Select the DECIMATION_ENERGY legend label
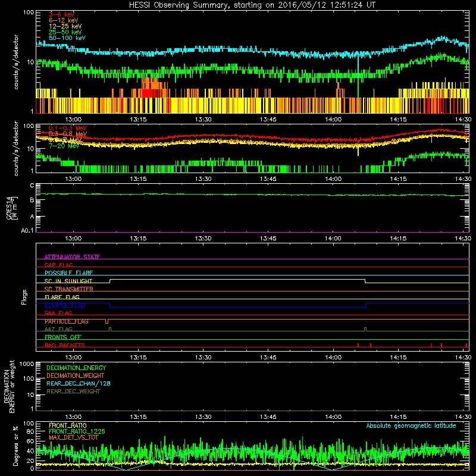 click(x=76, y=368)
